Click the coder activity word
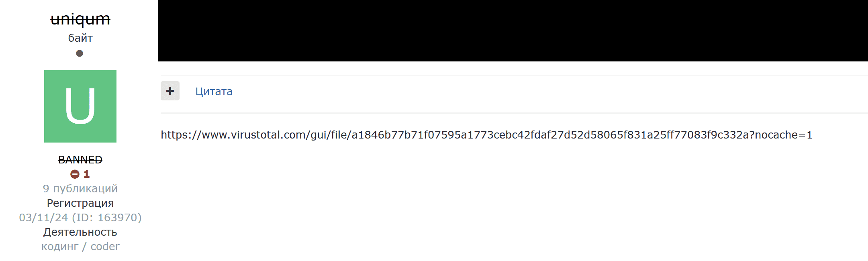The image size is (868, 261). click(105, 247)
